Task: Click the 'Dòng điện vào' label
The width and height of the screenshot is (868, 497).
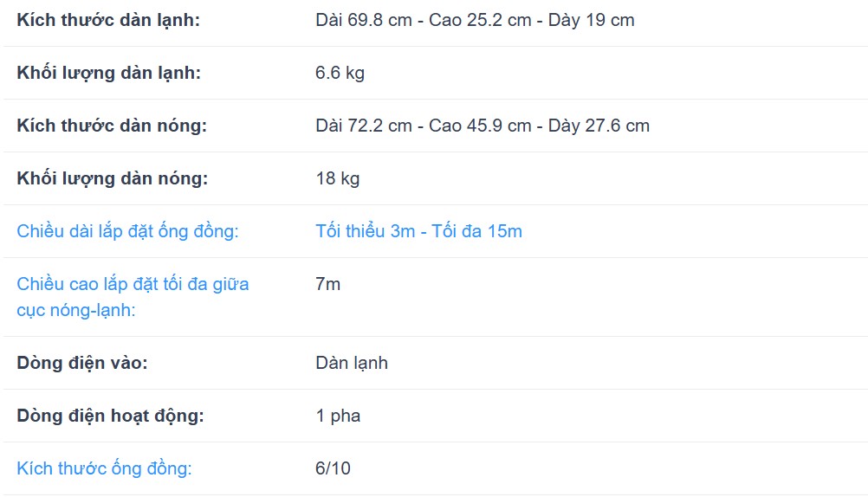Action: 82,363
